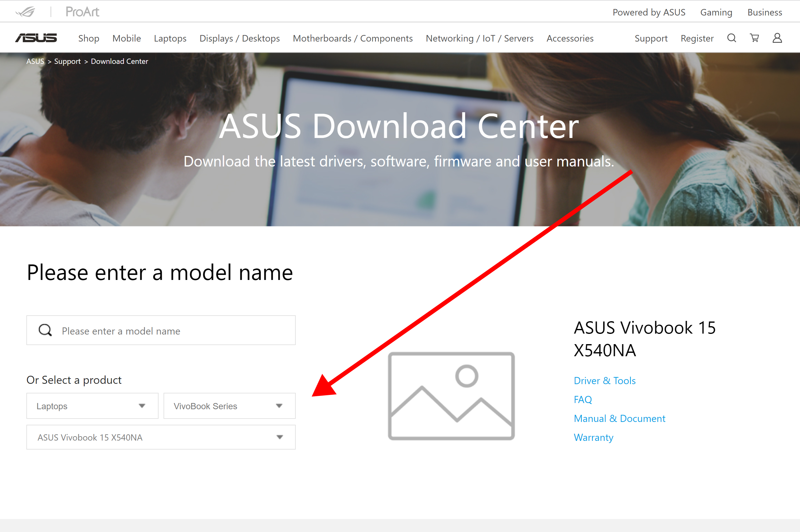Open Motherboards / Components menu

pos(353,38)
